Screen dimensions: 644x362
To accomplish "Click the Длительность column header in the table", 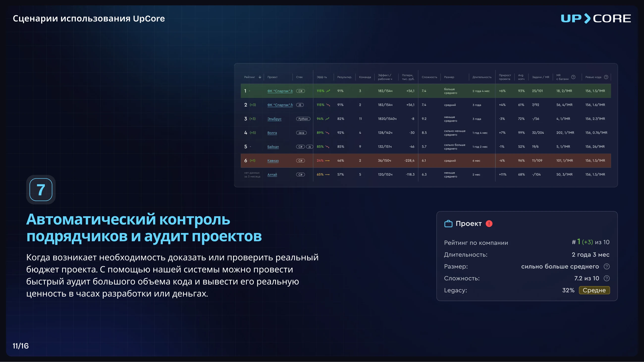I will pos(482,77).
